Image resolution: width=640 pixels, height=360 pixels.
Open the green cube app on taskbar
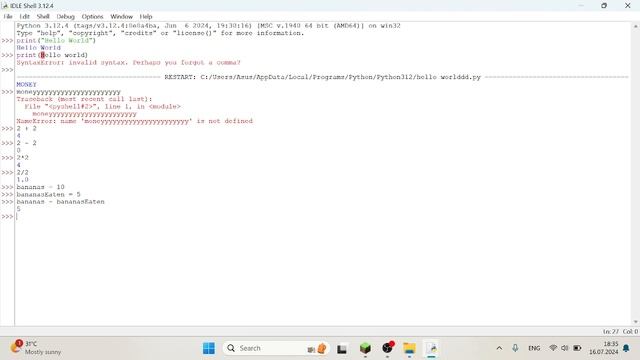coord(365,348)
